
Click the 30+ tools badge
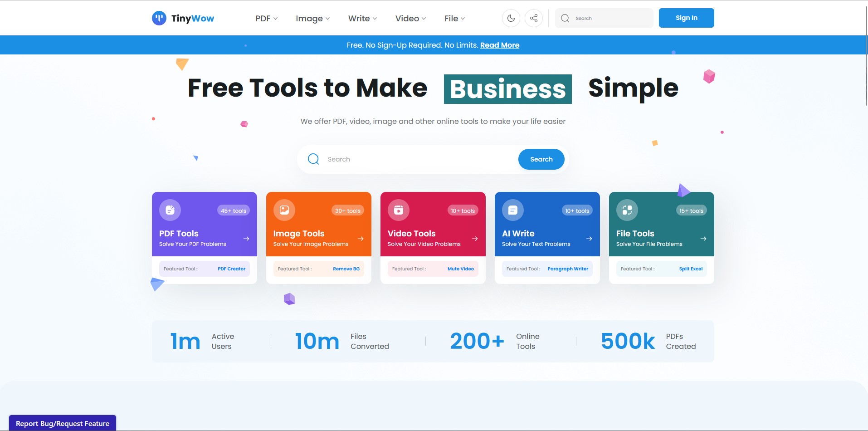[348, 211]
